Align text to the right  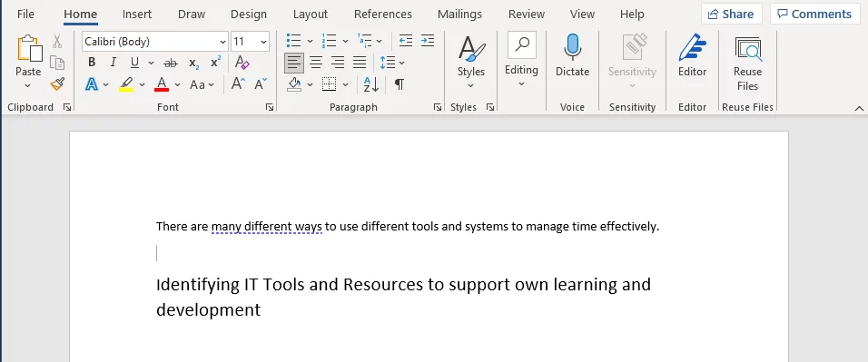(x=338, y=63)
